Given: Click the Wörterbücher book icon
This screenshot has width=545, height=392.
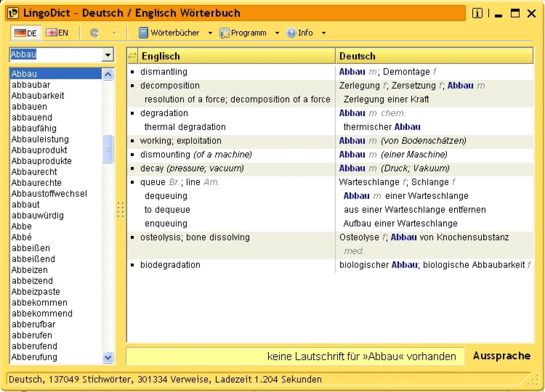Looking at the screenshot, I should [x=144, y=33].
